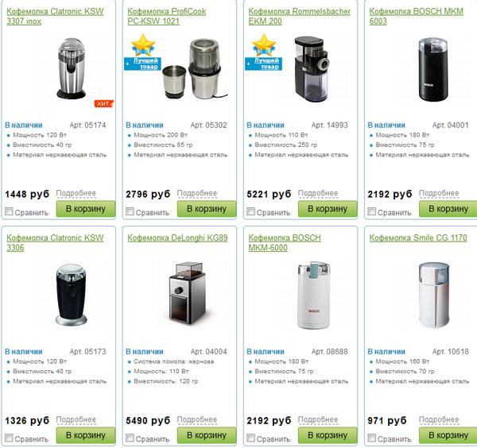The width and height of the screenshot is (477, 448).
Task: Follow the 'Кофемолка Smile CG 1170' title link
Action: (x=418, y=238)
